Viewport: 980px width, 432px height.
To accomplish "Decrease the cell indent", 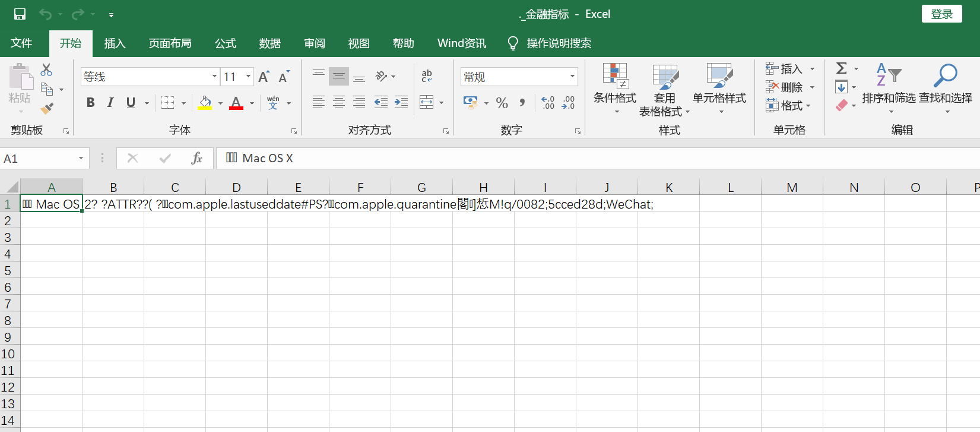I will [381, 102].
